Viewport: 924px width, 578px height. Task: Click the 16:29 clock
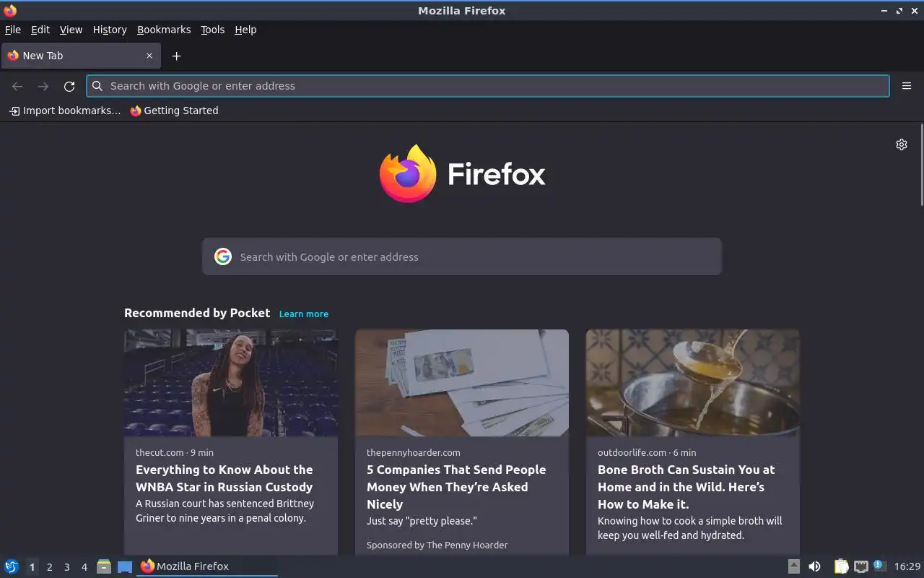tap(907, 566)
